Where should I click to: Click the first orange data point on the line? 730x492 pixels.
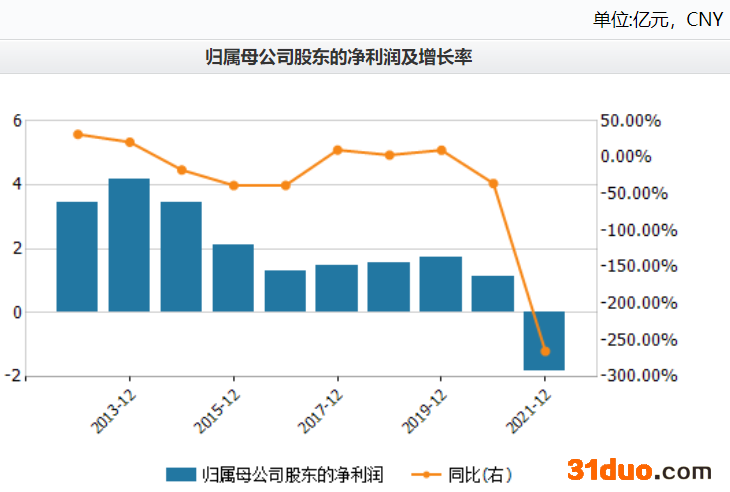click(x=78, y=134)
